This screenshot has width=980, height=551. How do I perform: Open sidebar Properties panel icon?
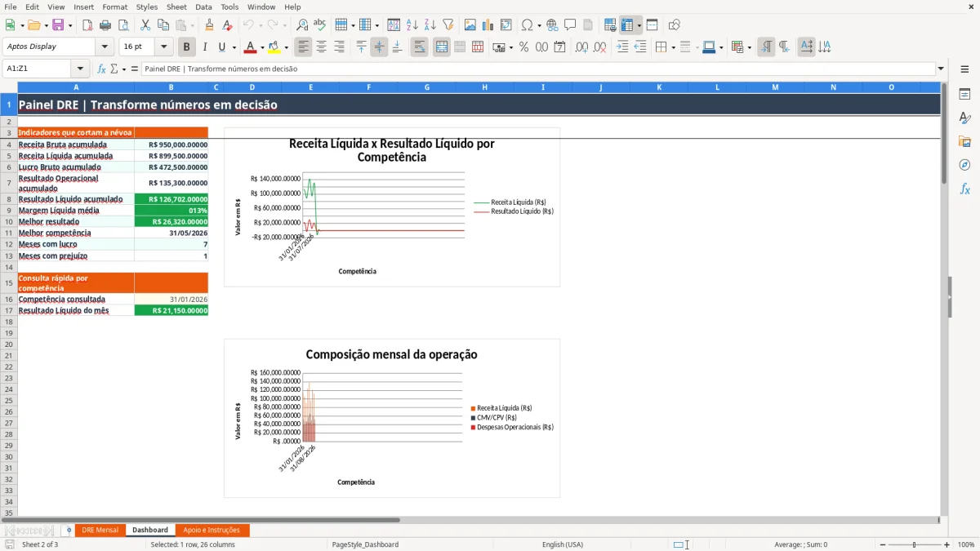tap(964, 94)
